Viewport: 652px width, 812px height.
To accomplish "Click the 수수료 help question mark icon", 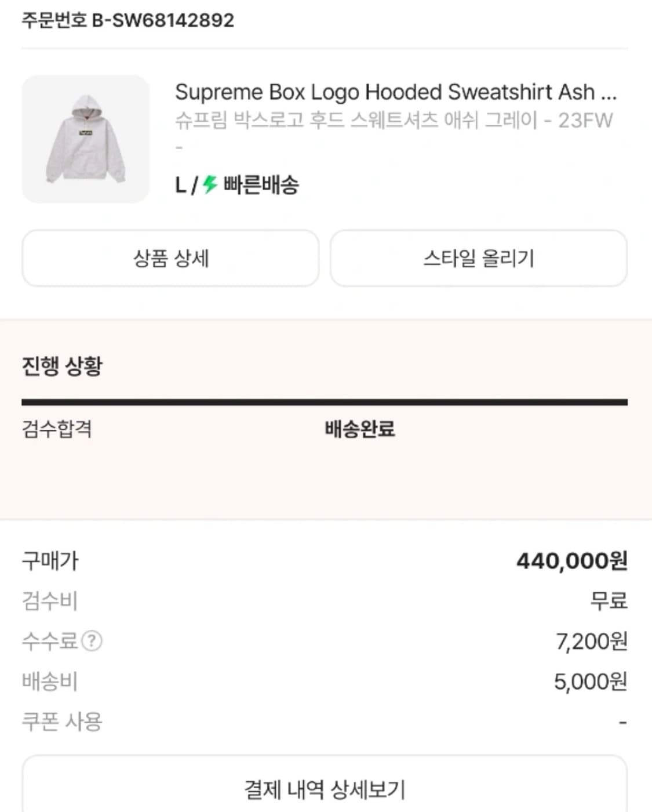I will (92, 641).
